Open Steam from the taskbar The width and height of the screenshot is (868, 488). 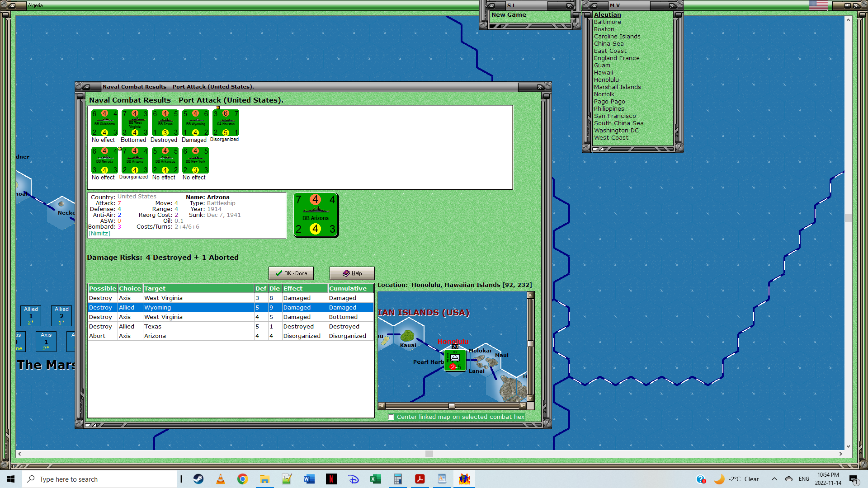point(198,479)
